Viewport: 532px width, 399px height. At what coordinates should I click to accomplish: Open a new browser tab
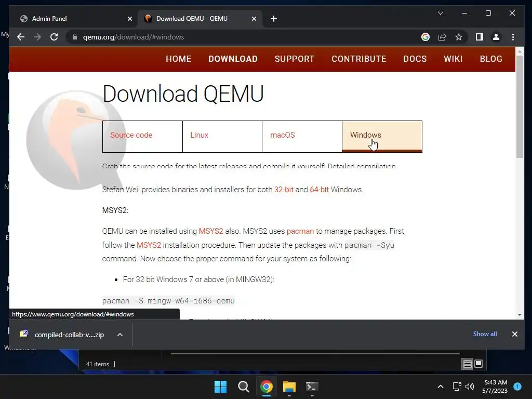tap(274, 19)
